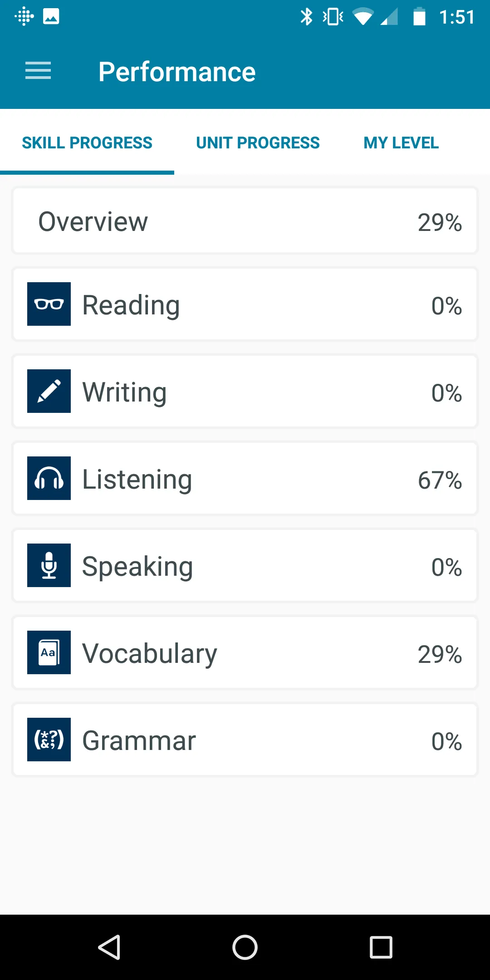Open the Listening skill row
490x980 pixels.
245,478
